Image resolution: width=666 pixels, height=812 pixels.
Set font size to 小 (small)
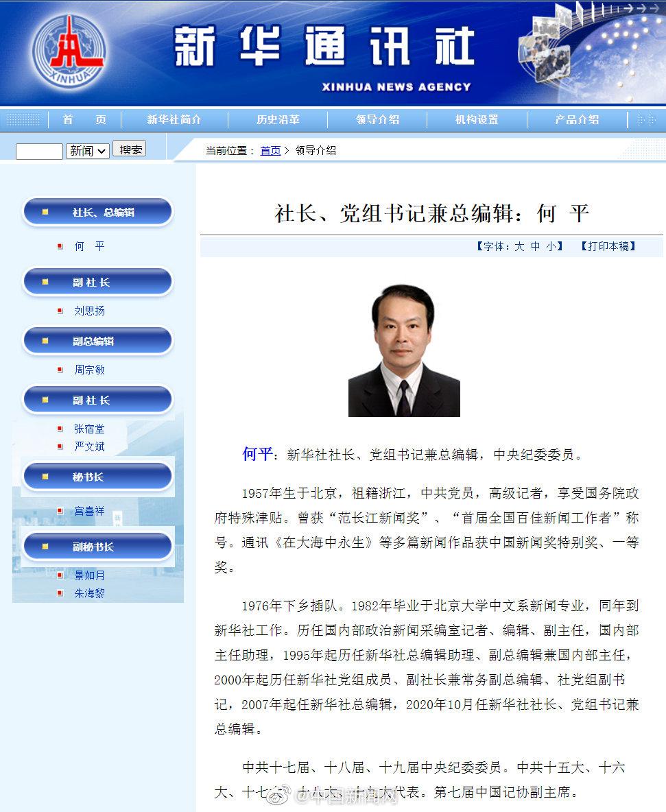click(x=551, y=246)
